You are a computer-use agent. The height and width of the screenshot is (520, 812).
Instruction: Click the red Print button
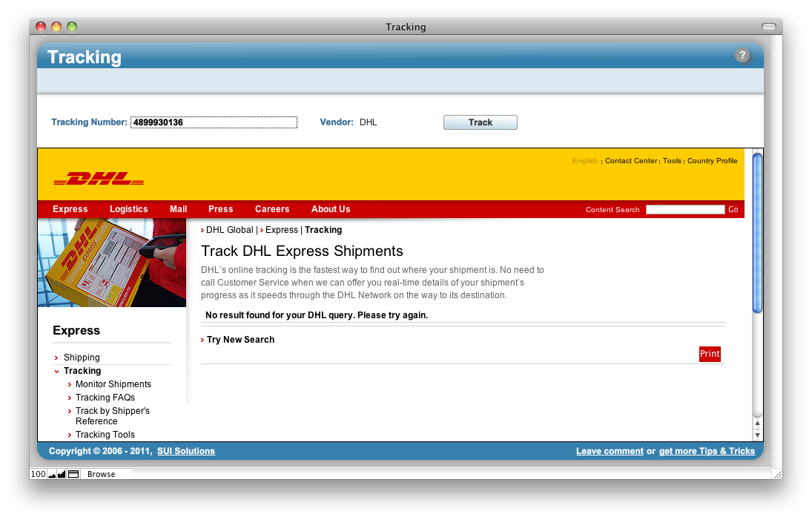[x=710, y=354]
